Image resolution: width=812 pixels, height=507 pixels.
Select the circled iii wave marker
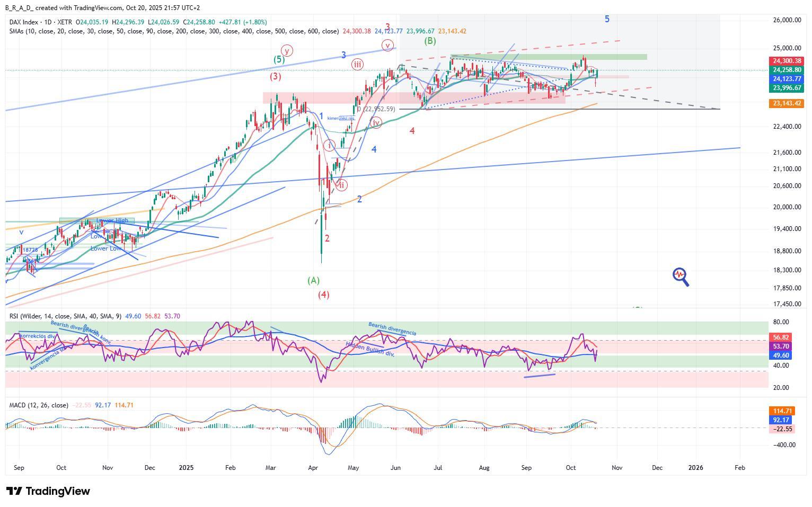pos(358,65)
